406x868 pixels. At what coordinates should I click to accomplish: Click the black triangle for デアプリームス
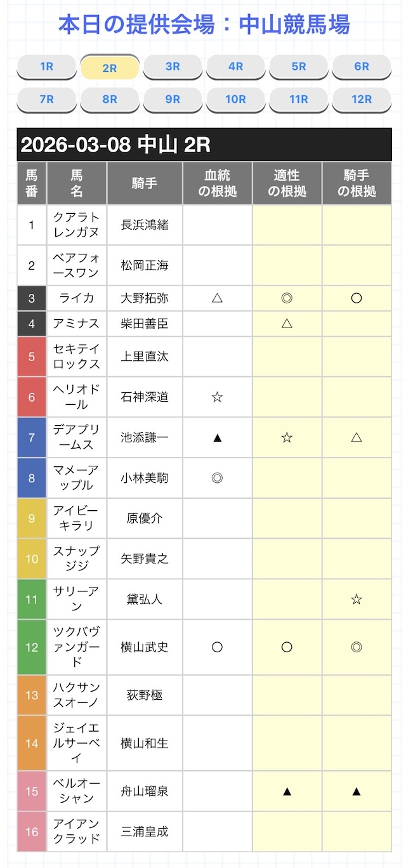tap(217, 437)
